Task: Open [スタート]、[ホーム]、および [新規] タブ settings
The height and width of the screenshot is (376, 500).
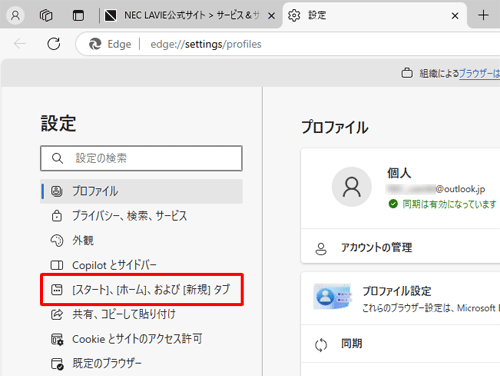Action: pos(141,290)
